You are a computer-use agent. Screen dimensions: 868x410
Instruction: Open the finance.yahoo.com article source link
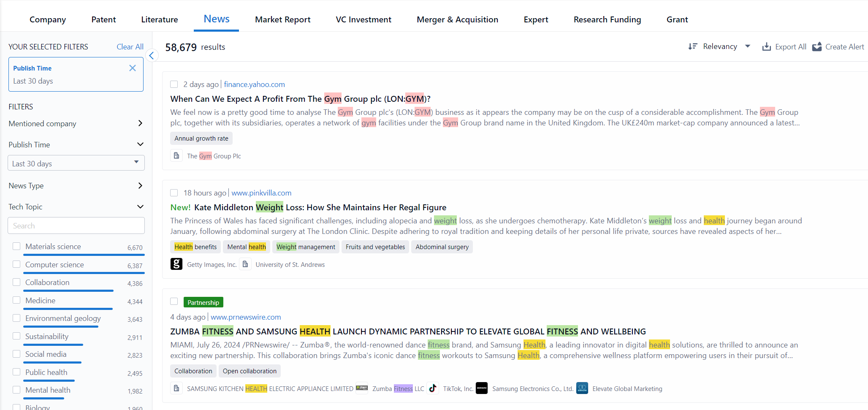[254, 84]
